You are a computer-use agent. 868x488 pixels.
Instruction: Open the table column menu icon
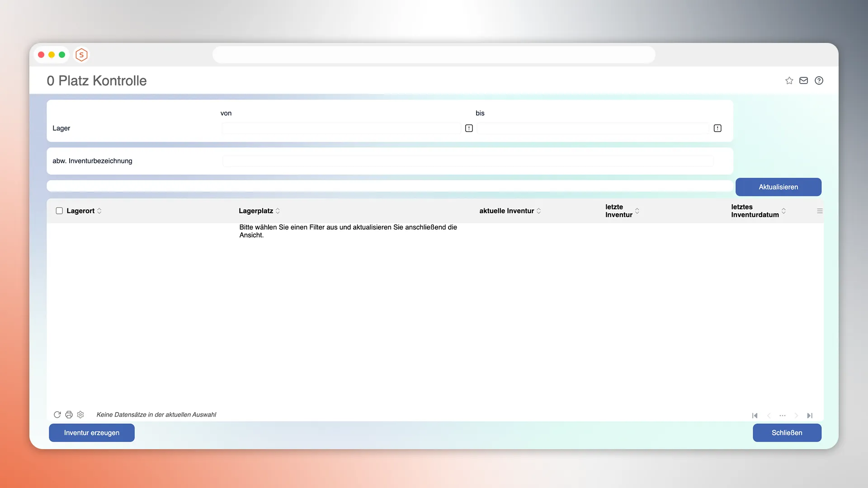click(x=820, y=211)
